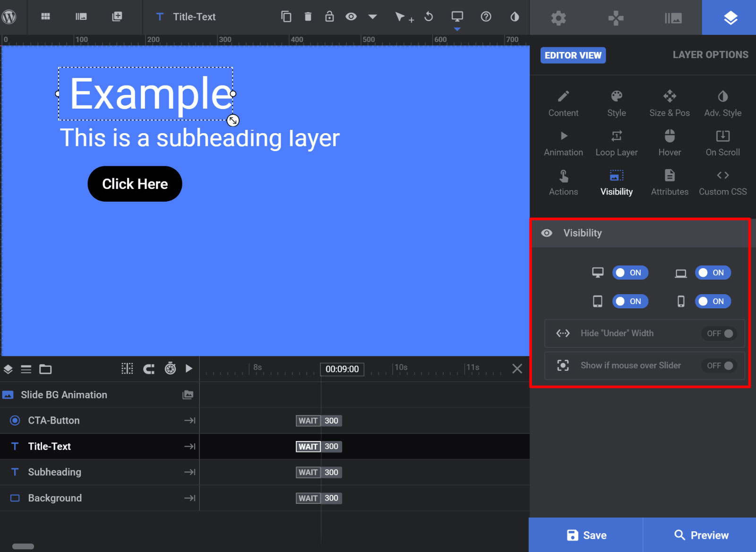Click the Save button
This screenshot has height=552, width=756.
pos(586,535)
